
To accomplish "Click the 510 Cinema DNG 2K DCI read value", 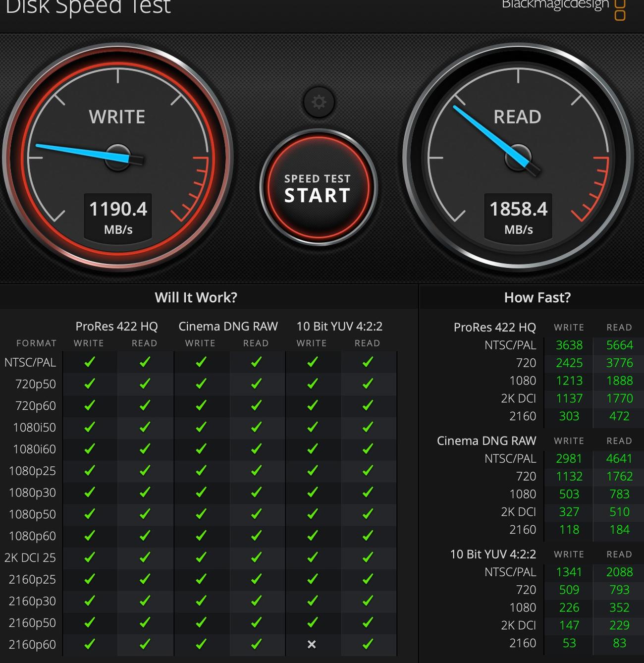I will point(620,512).
